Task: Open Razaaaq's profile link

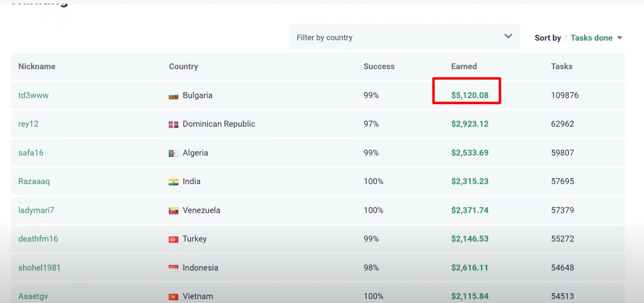Action: [x=34, y=181]
